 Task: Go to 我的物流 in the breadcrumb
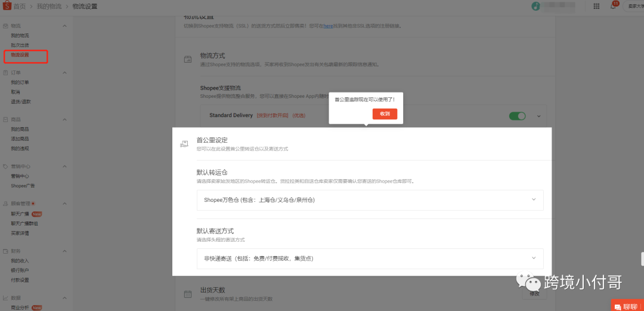[x=48, y=6]
